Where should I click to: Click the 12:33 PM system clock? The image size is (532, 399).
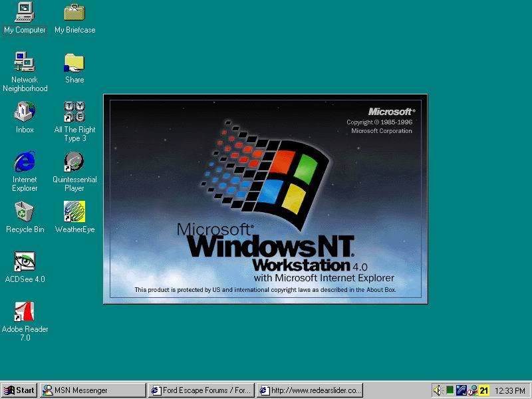coord(511,390)
